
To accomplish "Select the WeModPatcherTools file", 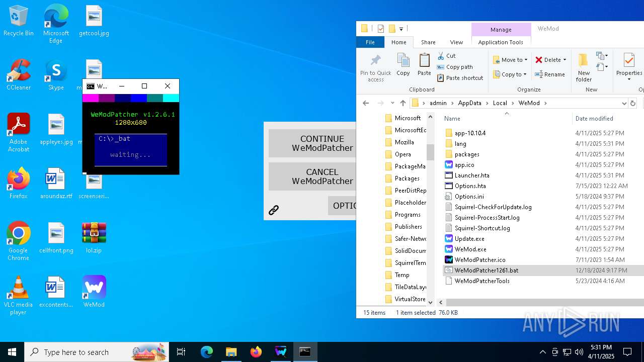I will [x=482, y=281].
